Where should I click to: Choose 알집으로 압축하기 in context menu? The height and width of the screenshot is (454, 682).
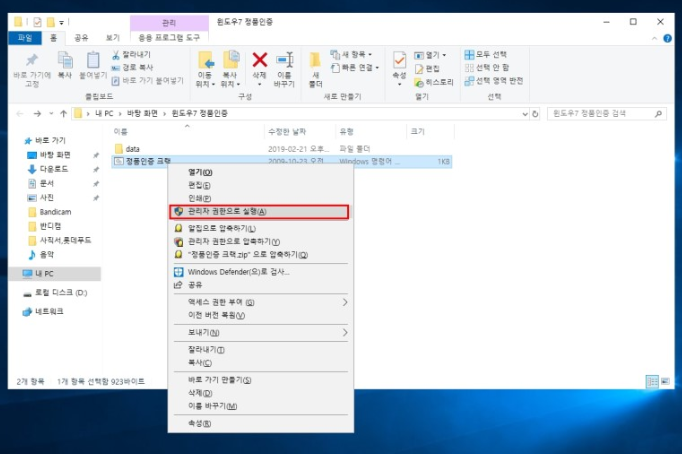click(x=261, y=228)
